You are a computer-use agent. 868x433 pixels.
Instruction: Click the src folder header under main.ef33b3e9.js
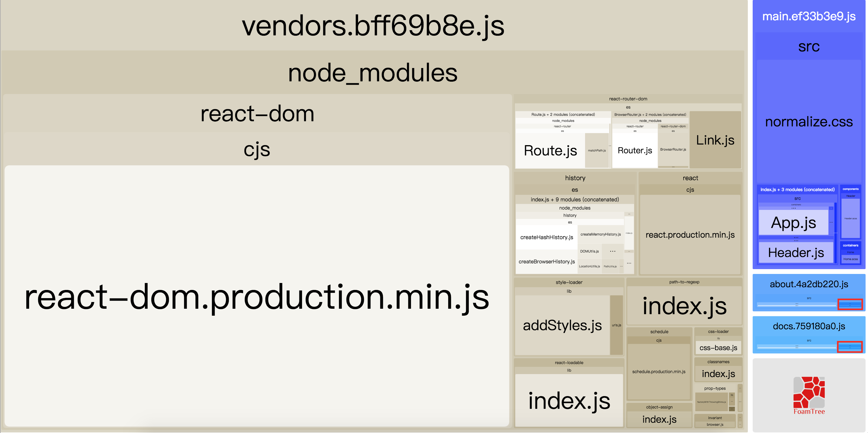(x=809, y=47)
